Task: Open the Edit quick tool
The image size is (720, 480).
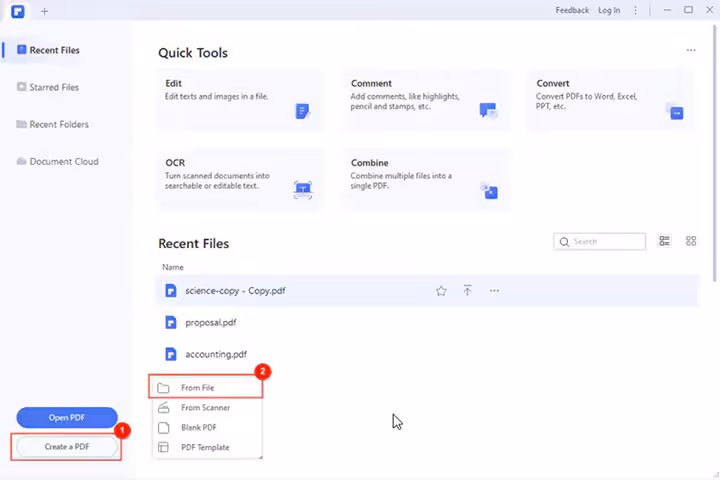Action: [x=238, y=98]
